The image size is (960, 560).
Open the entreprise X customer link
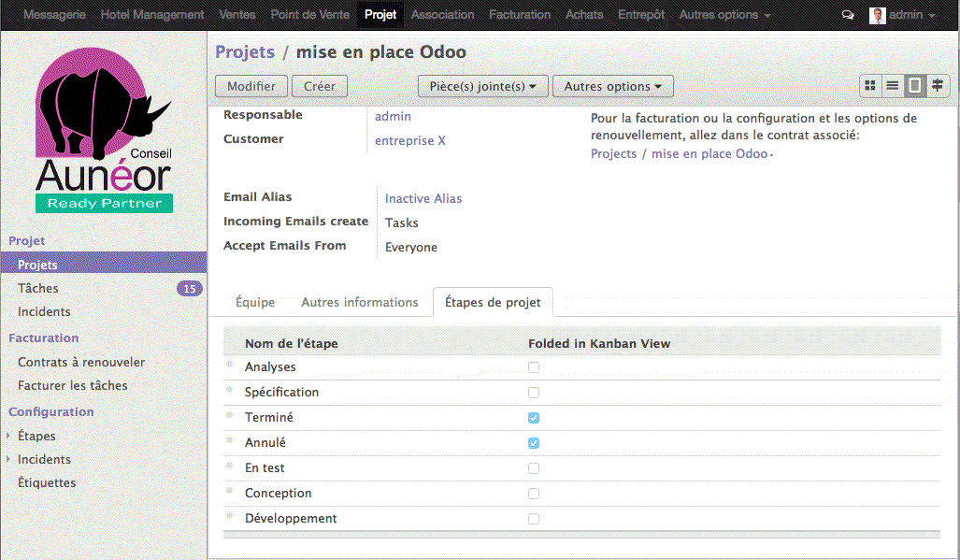point(409,140)
